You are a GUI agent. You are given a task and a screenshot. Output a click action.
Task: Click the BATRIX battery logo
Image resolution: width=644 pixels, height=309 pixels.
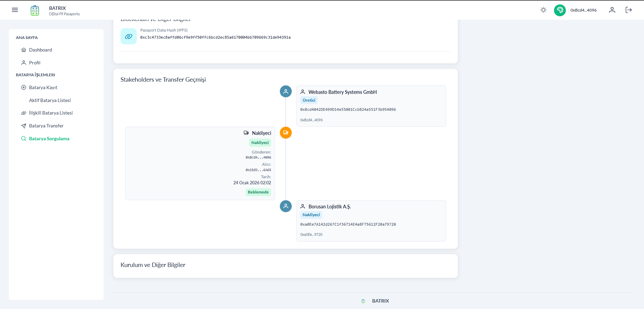[x=35, y=11]
